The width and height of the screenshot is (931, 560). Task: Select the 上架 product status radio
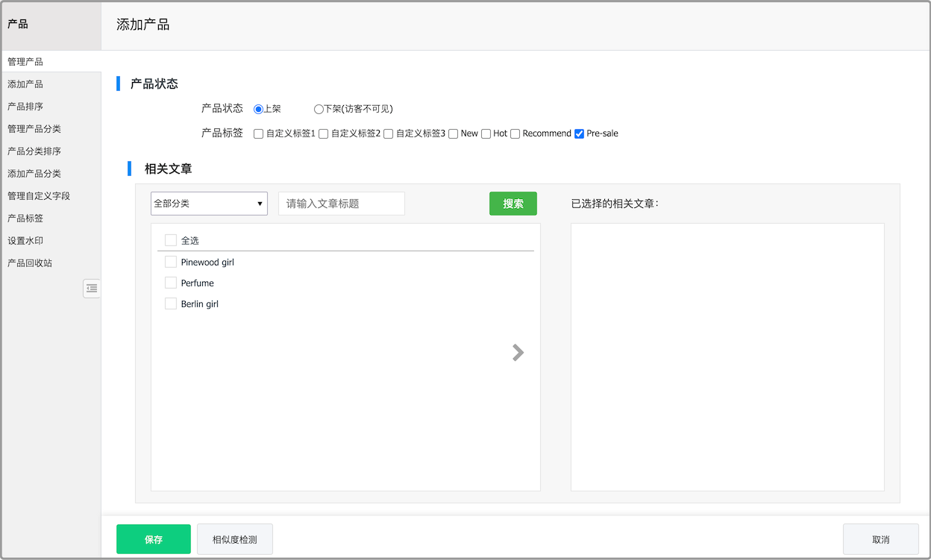point(257,108)
